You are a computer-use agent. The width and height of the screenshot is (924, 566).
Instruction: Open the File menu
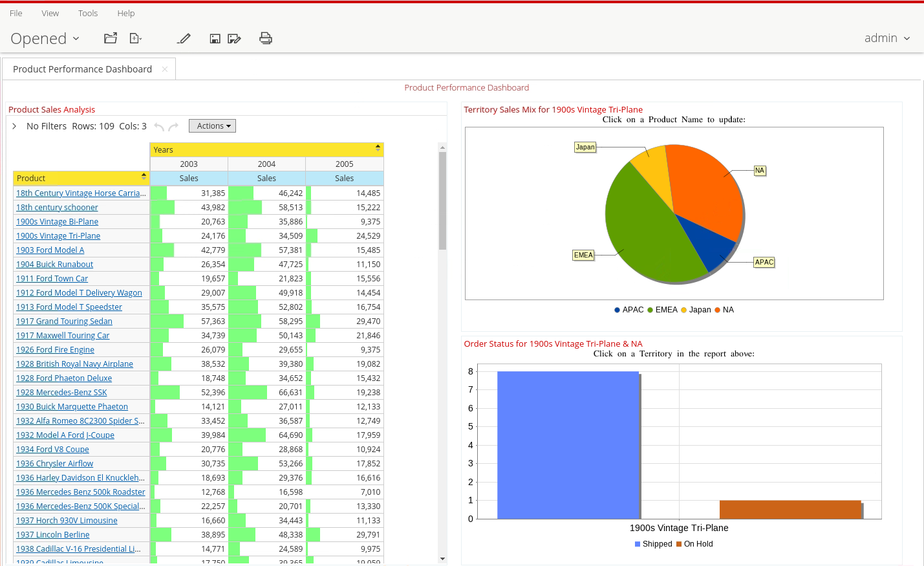tap(16, 13)
